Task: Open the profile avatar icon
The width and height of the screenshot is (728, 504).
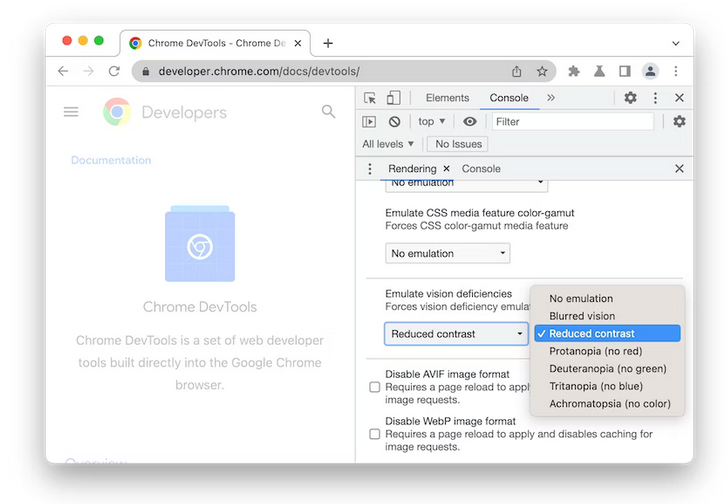Action: [650, 71]
